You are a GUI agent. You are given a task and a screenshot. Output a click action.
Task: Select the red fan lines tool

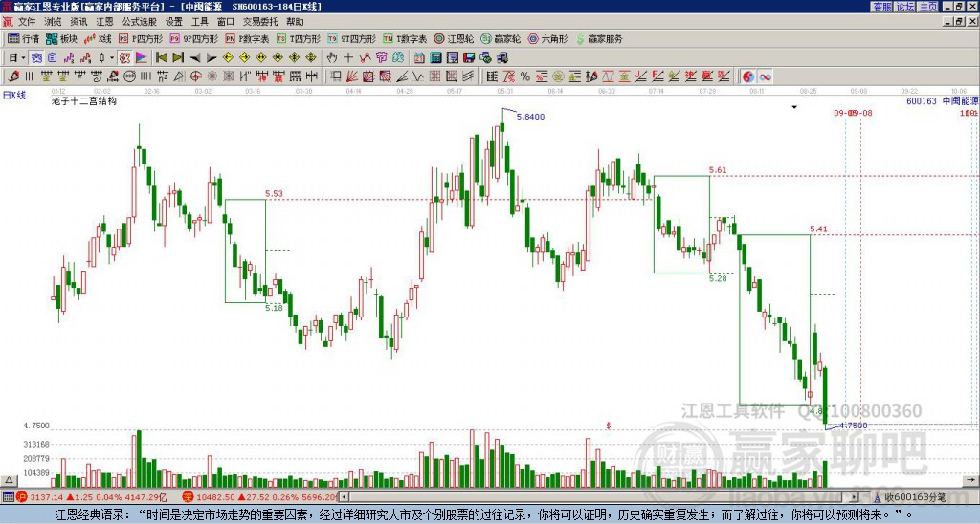coord(352,76)
